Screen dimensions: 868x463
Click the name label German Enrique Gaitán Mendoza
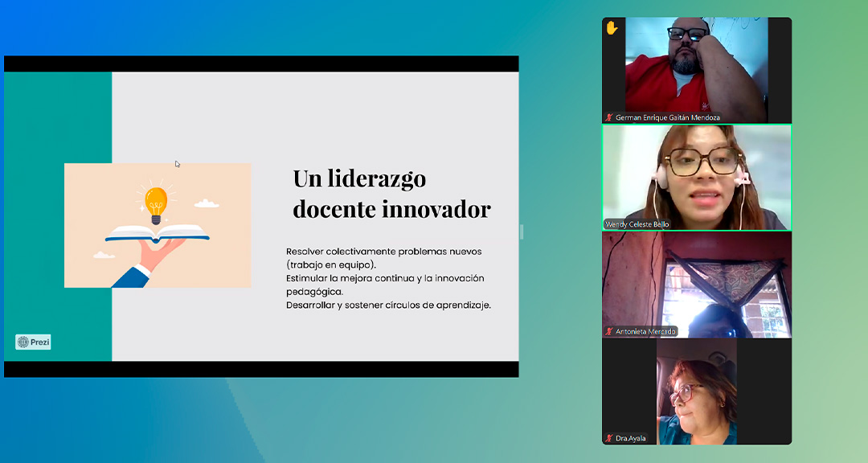click(x=668, y=117)
